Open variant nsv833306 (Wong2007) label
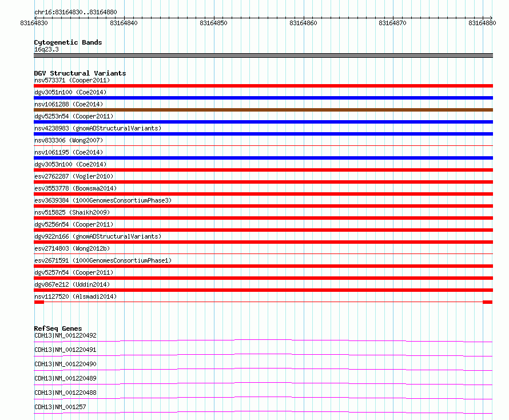Viewport: 509px width, 420px height. tap(69, 140)
